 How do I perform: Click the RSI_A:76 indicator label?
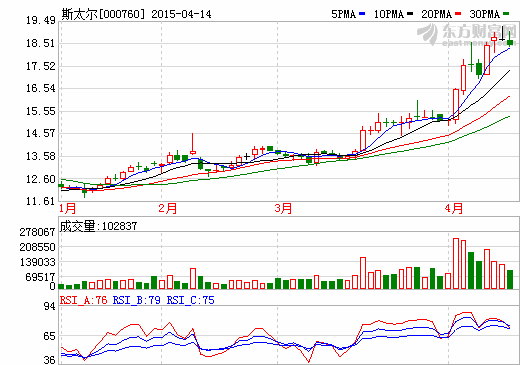pos(84,300)
